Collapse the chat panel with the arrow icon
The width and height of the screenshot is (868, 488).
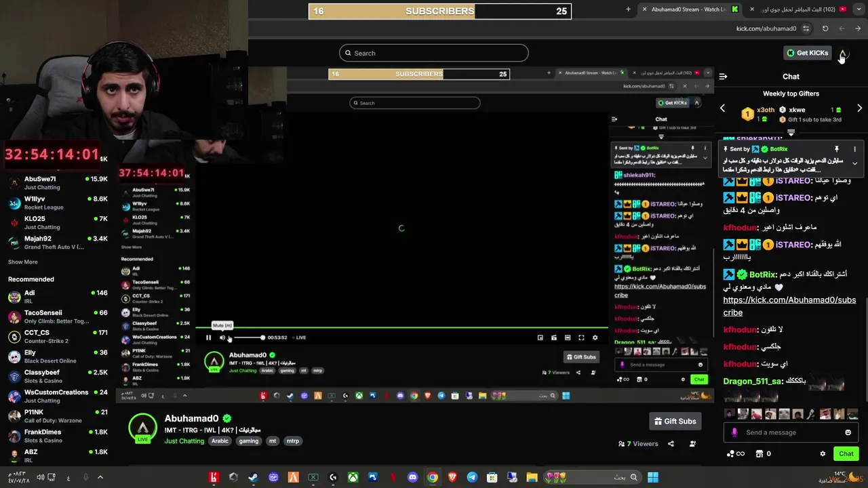point(723,77)
